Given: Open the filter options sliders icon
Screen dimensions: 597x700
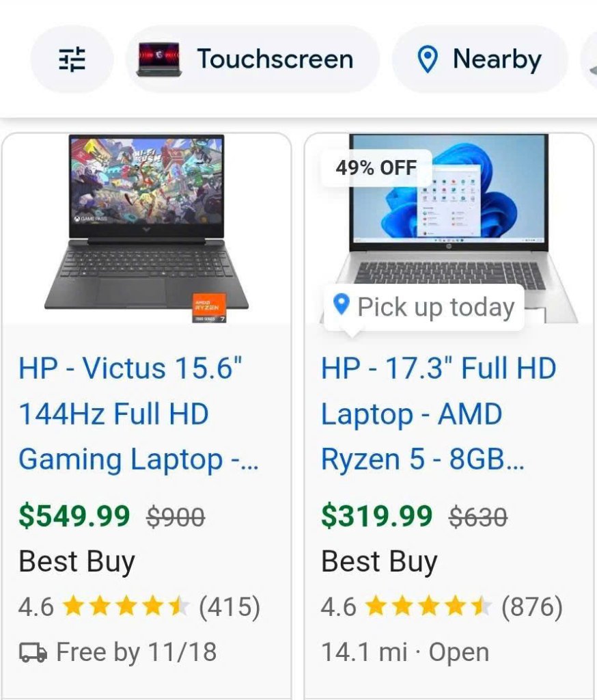Looking at the screenshot, I should pyautogui.click(x=72, y=59).
